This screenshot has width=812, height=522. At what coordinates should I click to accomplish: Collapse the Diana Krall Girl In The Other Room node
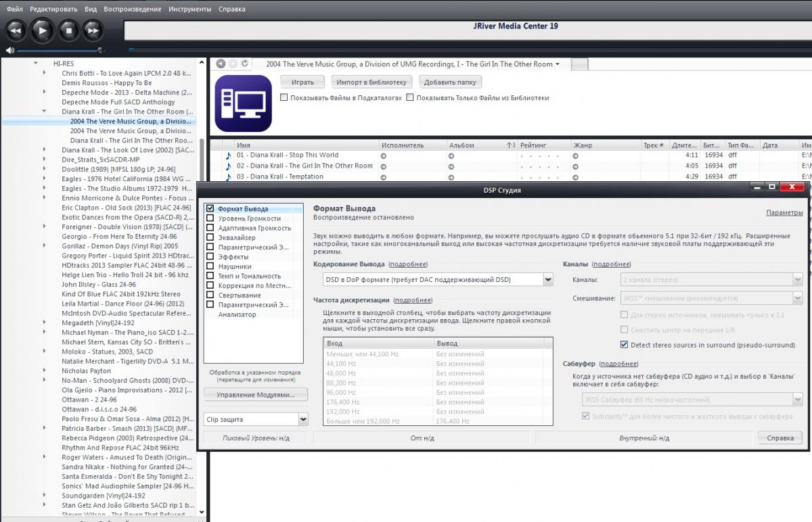pyautogui.click(x=45, y=112)
